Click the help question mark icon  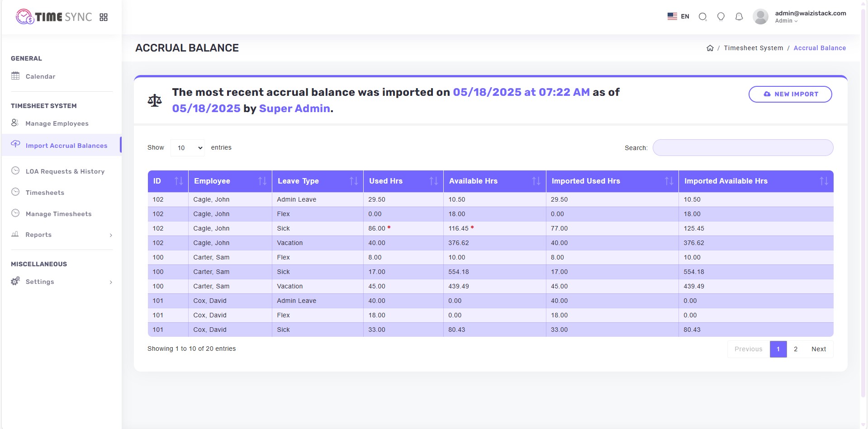721,16
